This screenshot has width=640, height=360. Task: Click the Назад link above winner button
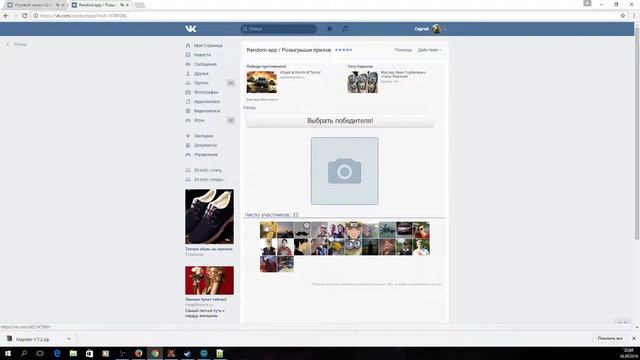coord(249,108)
